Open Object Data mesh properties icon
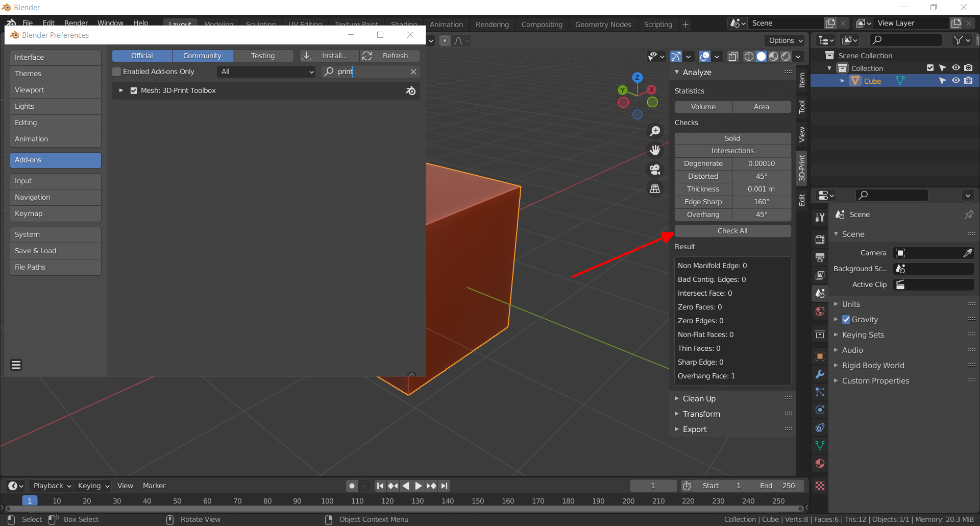Viewport: 980px width, 526px height. click(820, 445)
